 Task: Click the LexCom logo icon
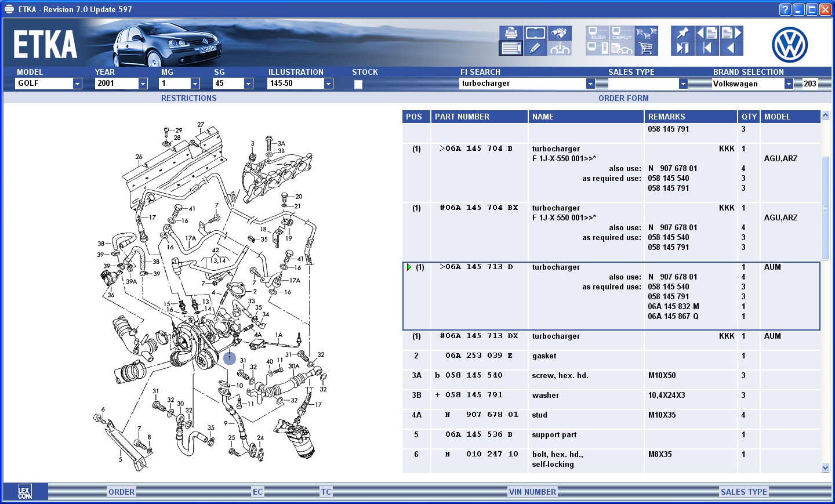coord(24,492)
